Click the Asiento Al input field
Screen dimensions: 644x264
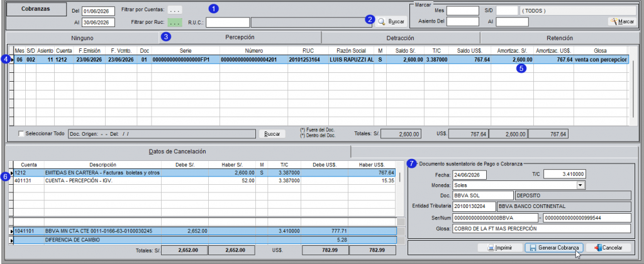(512, 21)
